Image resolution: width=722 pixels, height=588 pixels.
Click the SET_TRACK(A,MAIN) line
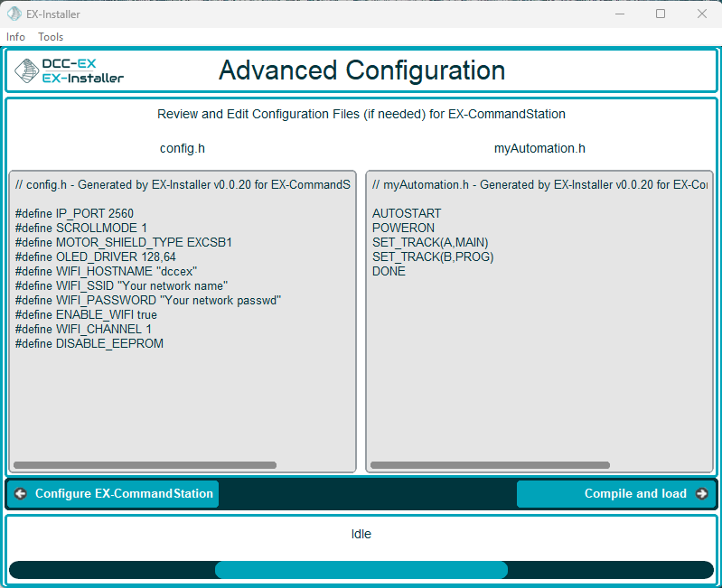430,242
